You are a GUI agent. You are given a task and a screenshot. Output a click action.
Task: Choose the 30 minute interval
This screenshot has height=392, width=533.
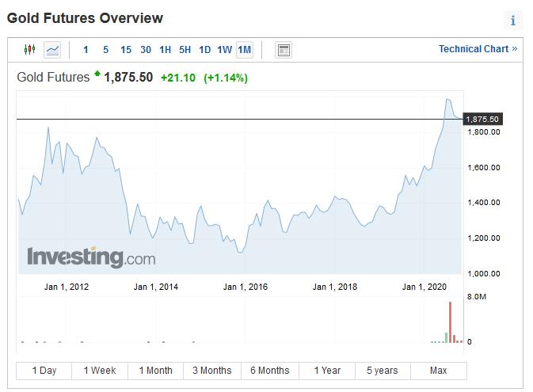coord(146,50)
